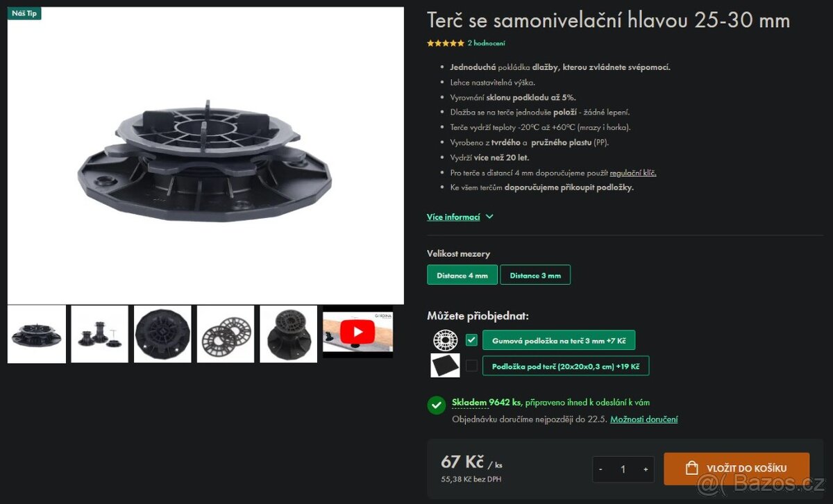
Task: Decrease quantity with the minus button
Action: [601, 469]
